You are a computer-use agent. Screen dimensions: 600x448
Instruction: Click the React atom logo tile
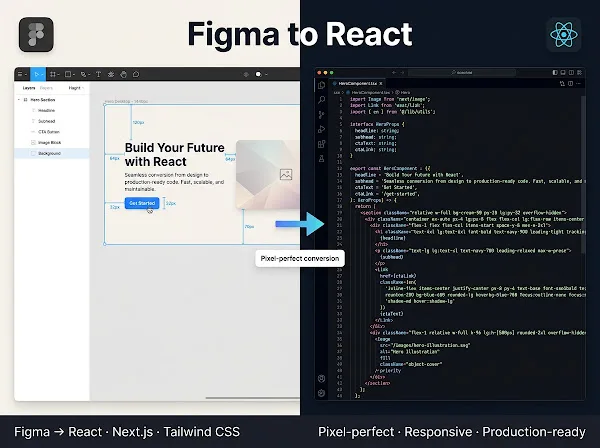[x=564, y=34]
